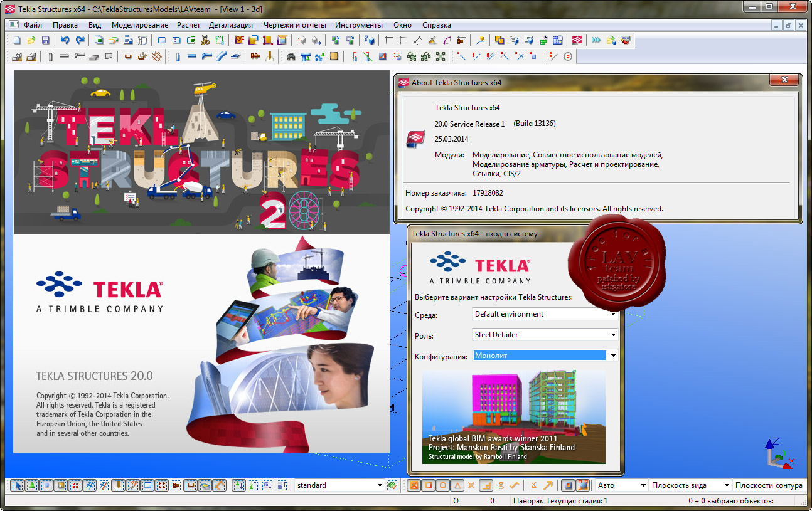
Task: Select the bolt creation tool
Action: point(255,56)
